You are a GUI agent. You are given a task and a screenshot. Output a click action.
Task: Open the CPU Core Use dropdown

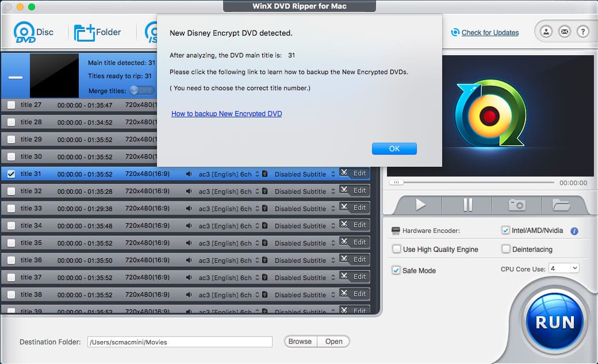[x=563, y=268]
